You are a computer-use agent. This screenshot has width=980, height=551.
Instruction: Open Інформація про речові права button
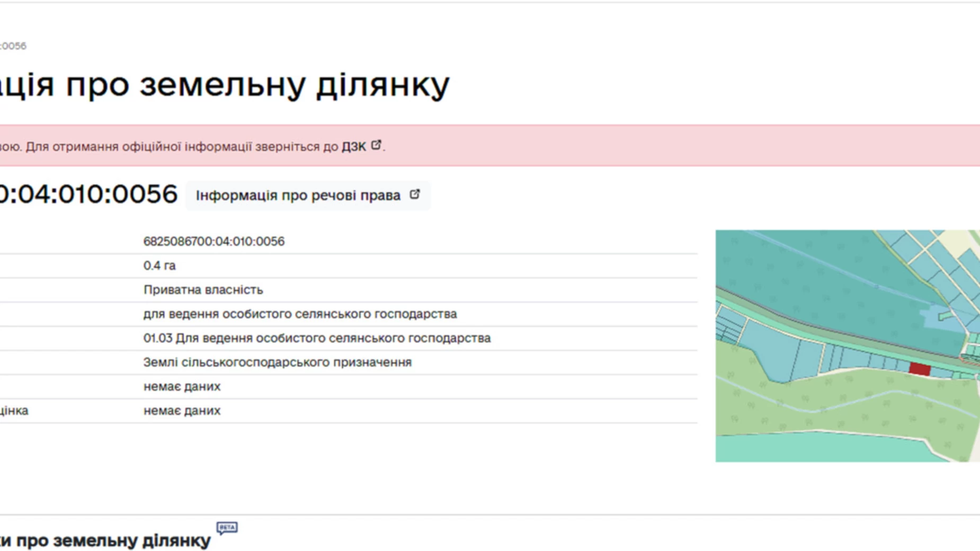[308, 195]
